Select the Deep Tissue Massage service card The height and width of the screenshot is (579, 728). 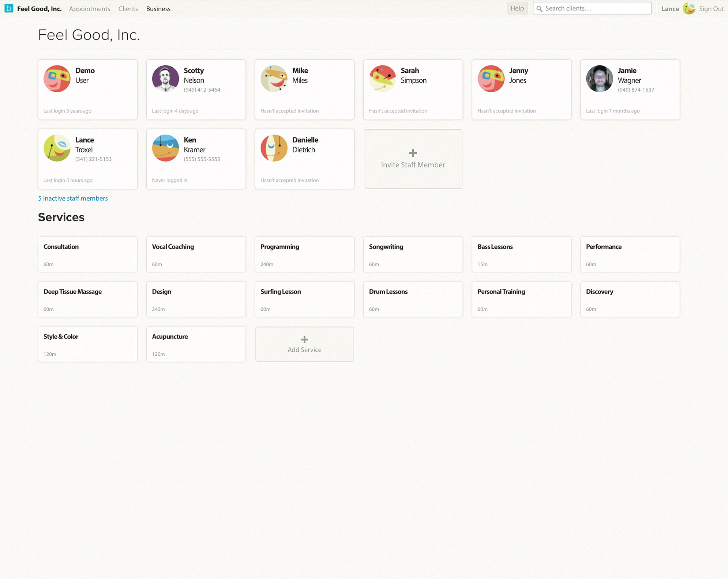coord(87,299)
